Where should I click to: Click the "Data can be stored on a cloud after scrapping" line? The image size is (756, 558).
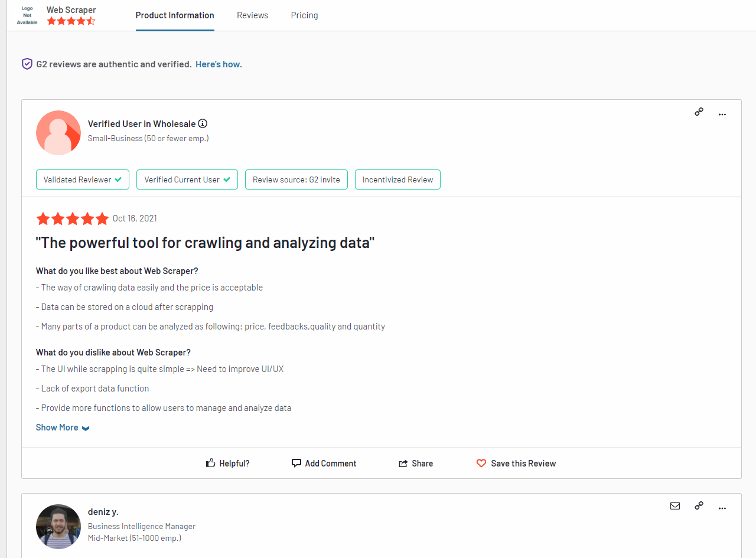(125, 307)
